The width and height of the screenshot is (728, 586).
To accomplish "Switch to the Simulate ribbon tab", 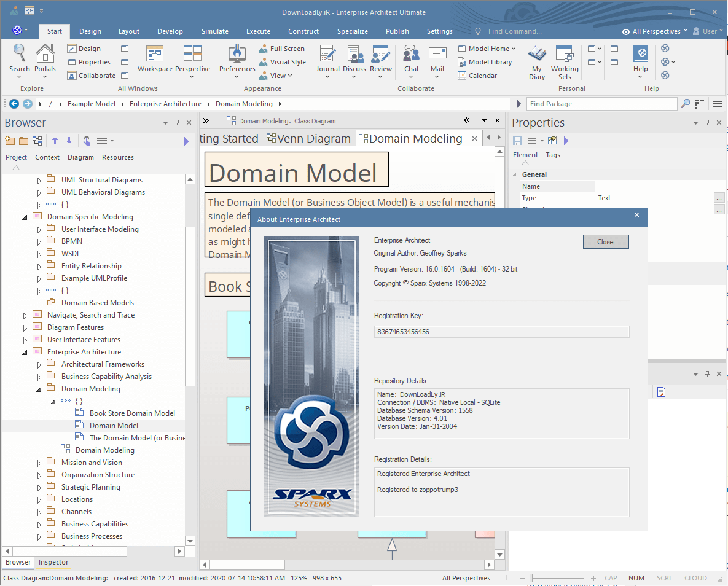I will click(x=215, y=31).
